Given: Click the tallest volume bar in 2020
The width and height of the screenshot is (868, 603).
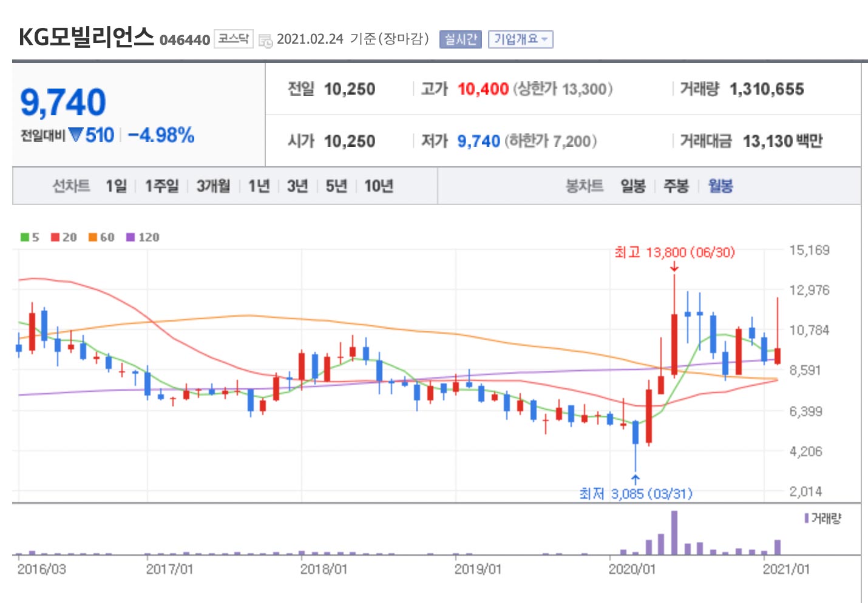Looking at the screenshot, I should 674,533.
